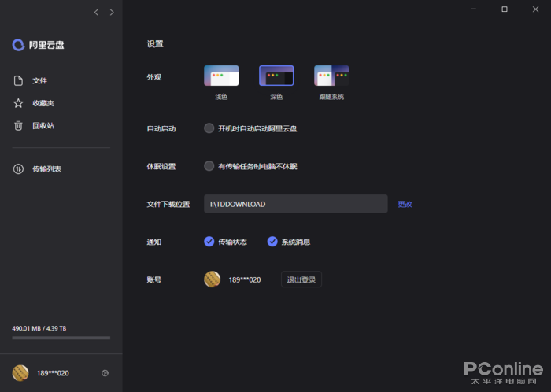This screenshot has width=551, height=392.
Task: Click the 更改 link to change location
Action: [405, 204]
